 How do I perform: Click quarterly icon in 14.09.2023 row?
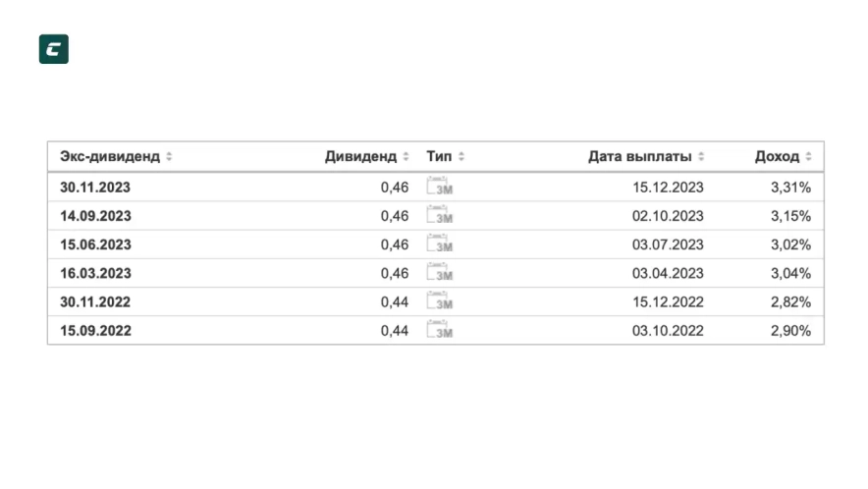pyautogui.click(x=440, y=216)
